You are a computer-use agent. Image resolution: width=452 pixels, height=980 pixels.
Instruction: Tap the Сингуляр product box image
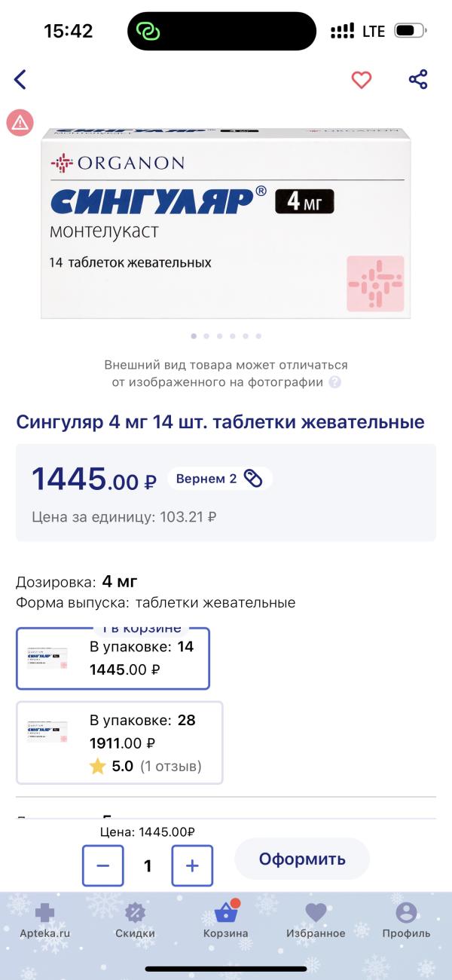(x=226, y=222)
